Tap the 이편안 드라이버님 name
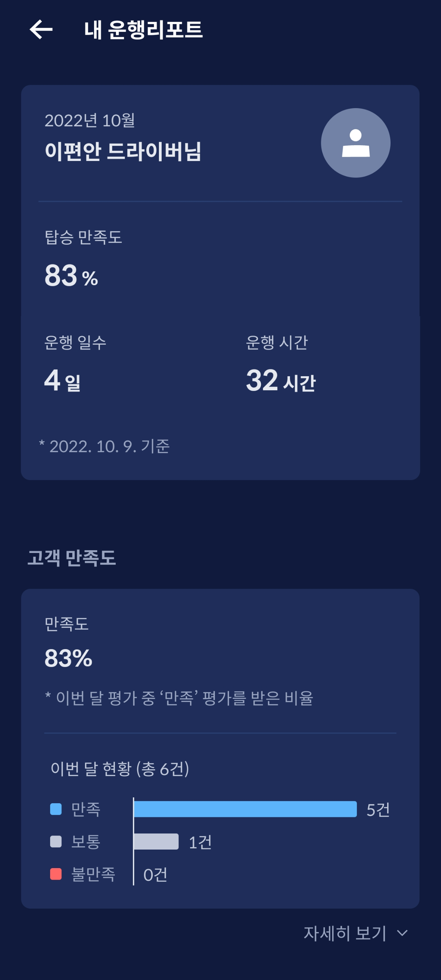 [123, 151]
